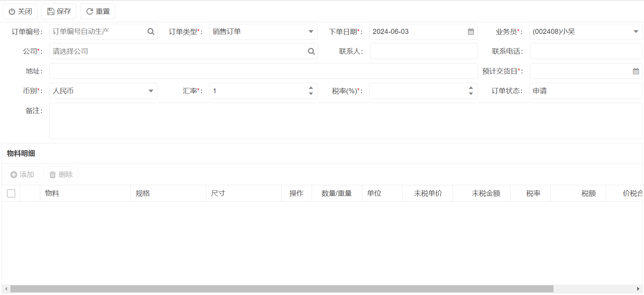
Task: Click the 添加 button in 物料明细
Action: 22,175
